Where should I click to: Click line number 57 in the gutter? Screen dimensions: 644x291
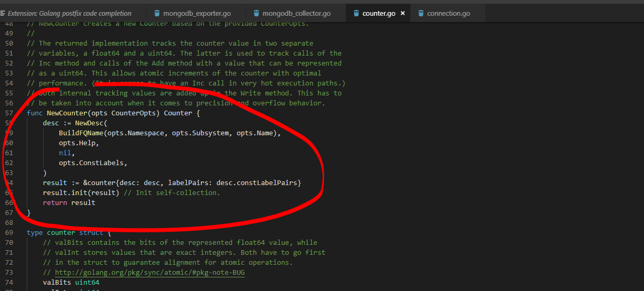click(9, 113)
